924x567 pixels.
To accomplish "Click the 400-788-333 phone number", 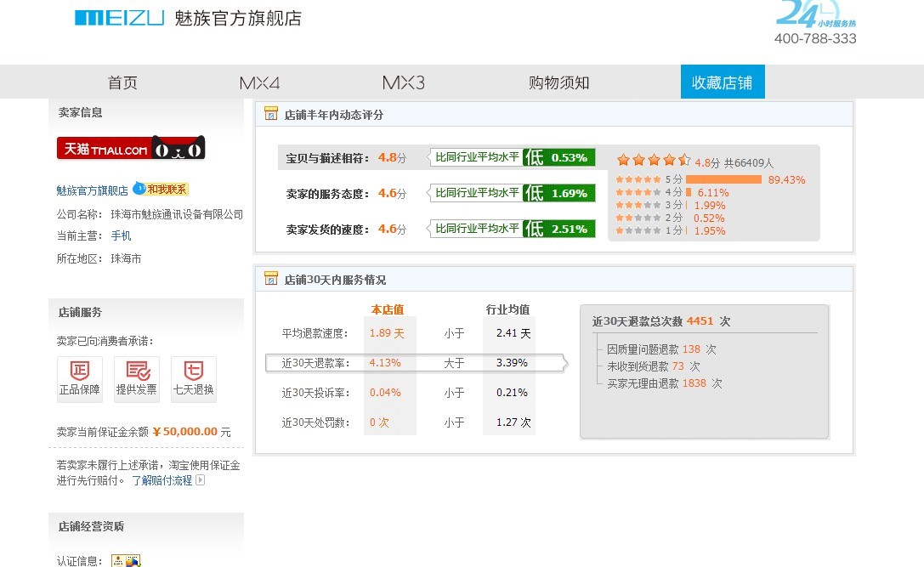I will (815, 38).
